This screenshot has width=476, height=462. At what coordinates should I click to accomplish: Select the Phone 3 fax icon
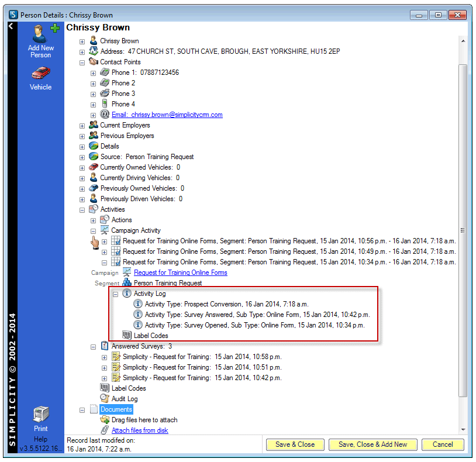105,93
